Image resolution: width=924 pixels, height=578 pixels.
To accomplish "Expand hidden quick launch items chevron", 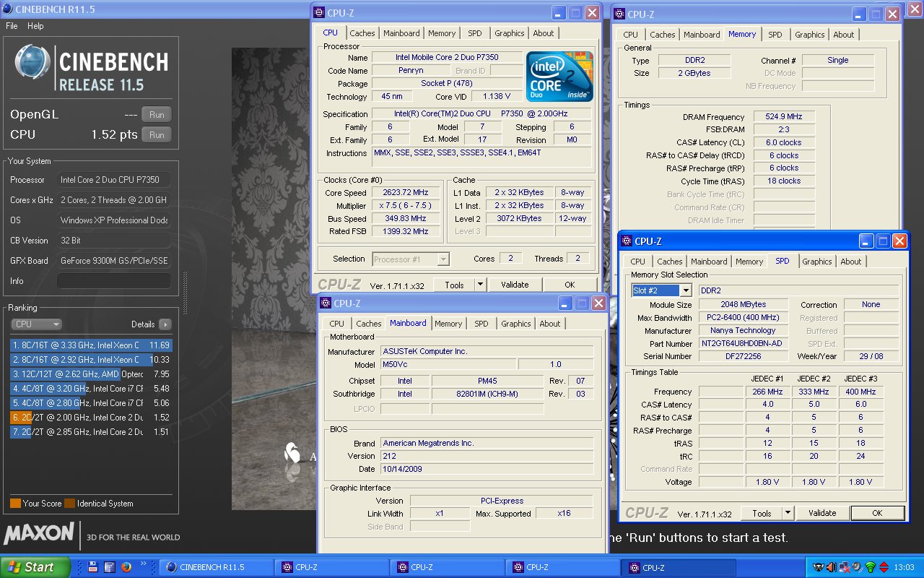I will pos(144,564).
